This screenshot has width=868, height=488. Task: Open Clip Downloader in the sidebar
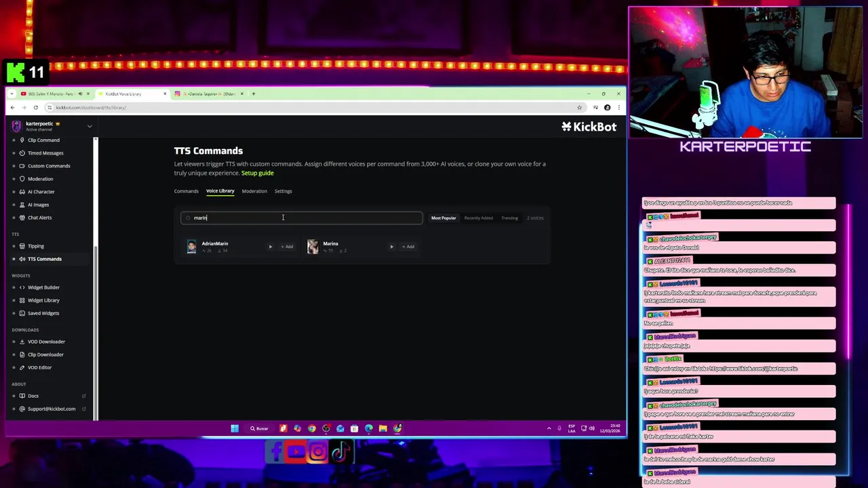click(x=45, y=354)
